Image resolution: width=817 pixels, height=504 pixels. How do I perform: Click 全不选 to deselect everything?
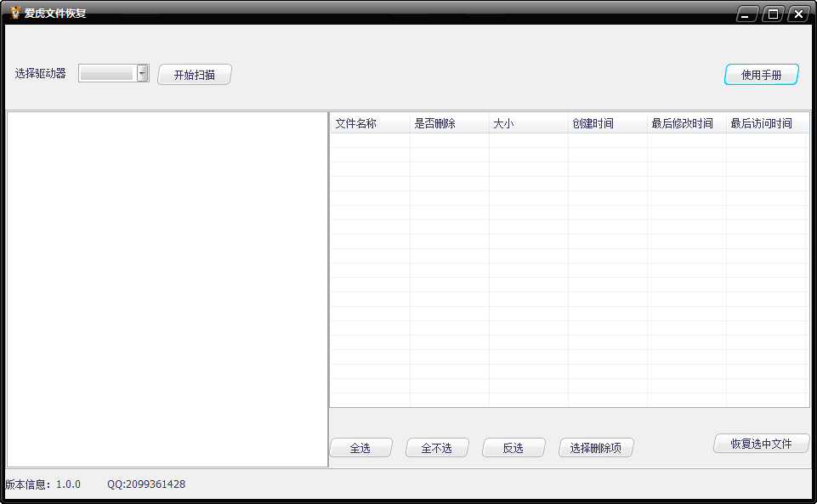[x=436, y=446]
